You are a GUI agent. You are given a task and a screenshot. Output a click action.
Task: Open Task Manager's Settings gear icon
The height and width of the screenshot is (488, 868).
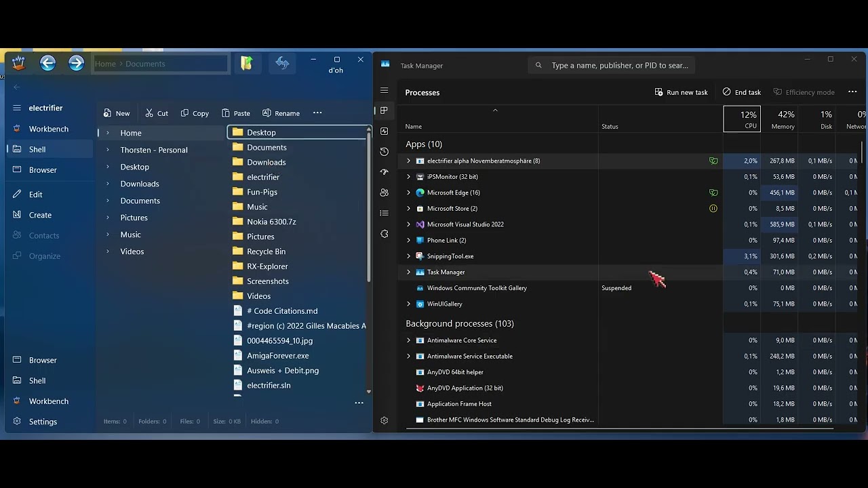pyautogui.click(x=384, y=420)
